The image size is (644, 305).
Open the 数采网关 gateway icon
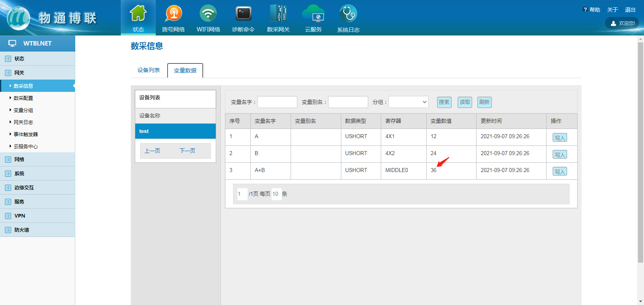click(278, 13)
